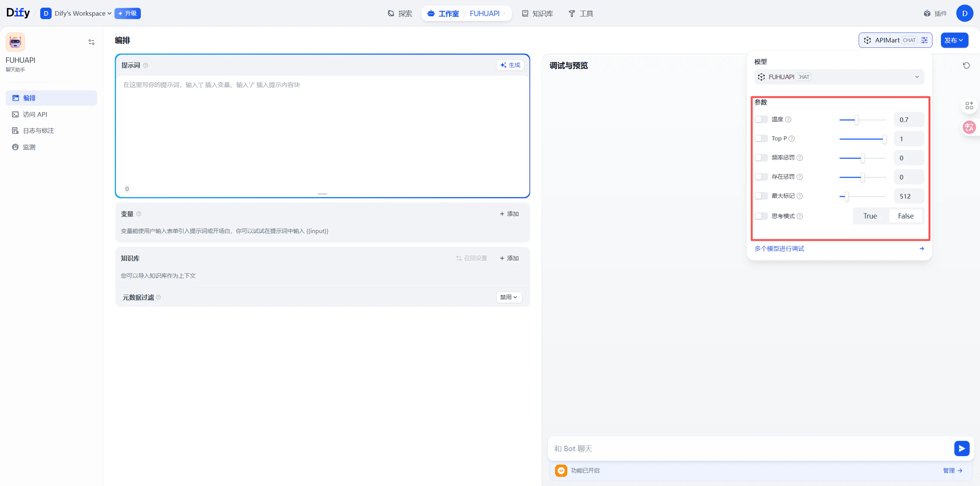The height and width of the screenshot is (486, 980).
Task: Expand Dify's Workspace dropdown
Action: [x=83, y=13]
